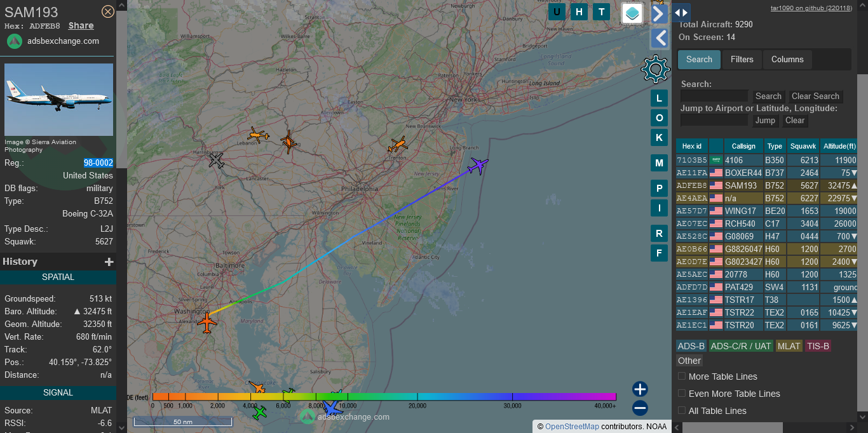Open the OpenStreetMap attribution link
Screen dimensions: 868x433
(572, 427)
